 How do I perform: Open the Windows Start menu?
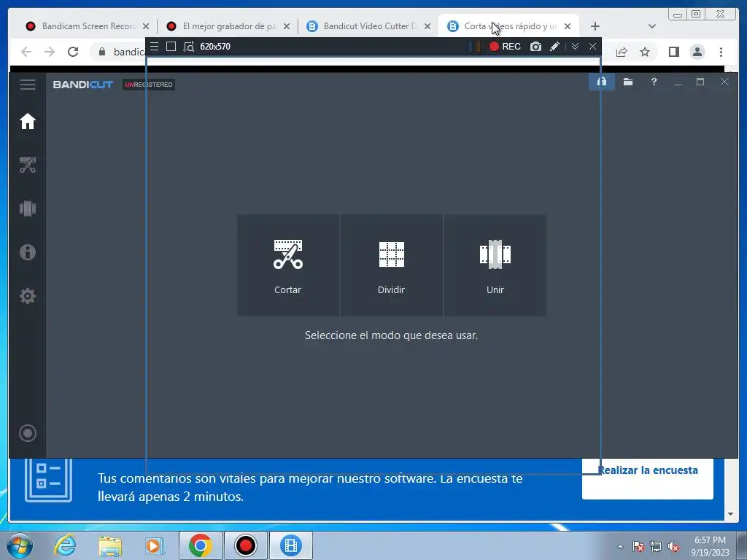20,545
